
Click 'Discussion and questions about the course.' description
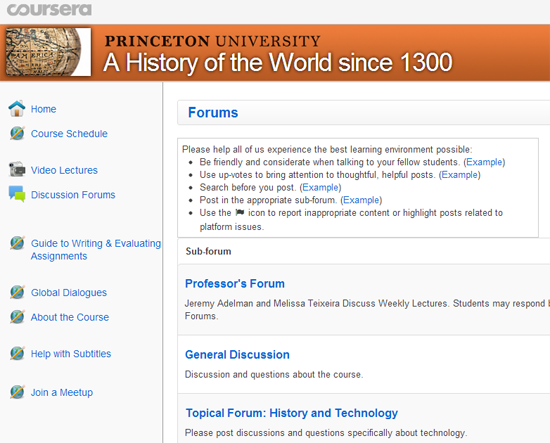click(x=274, y=375)
